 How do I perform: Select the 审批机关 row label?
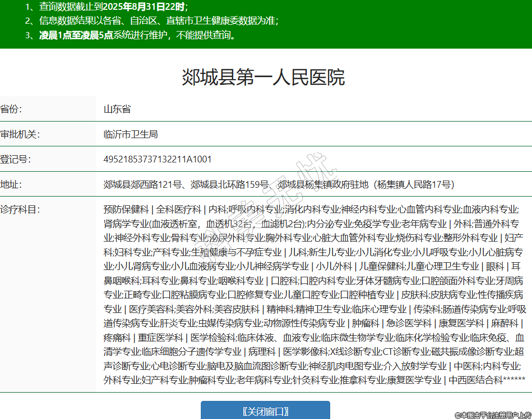click(20, 134)
